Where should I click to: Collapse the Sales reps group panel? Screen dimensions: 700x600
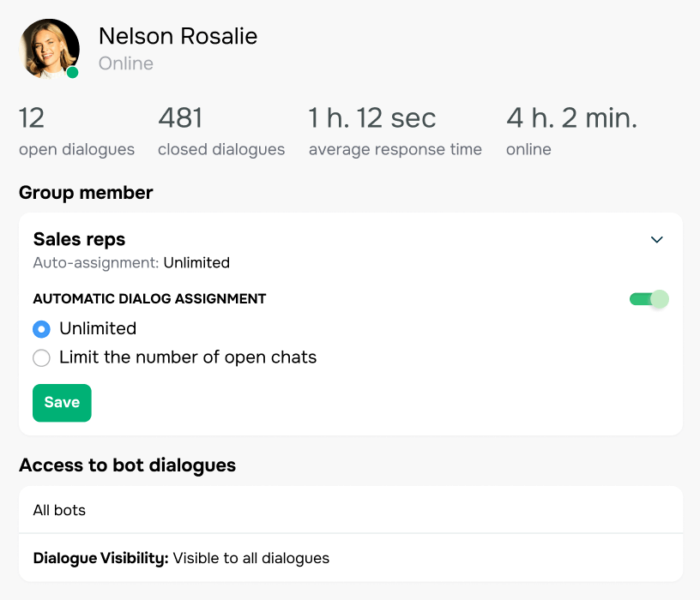pyautogui.click(x=657, y=240)
